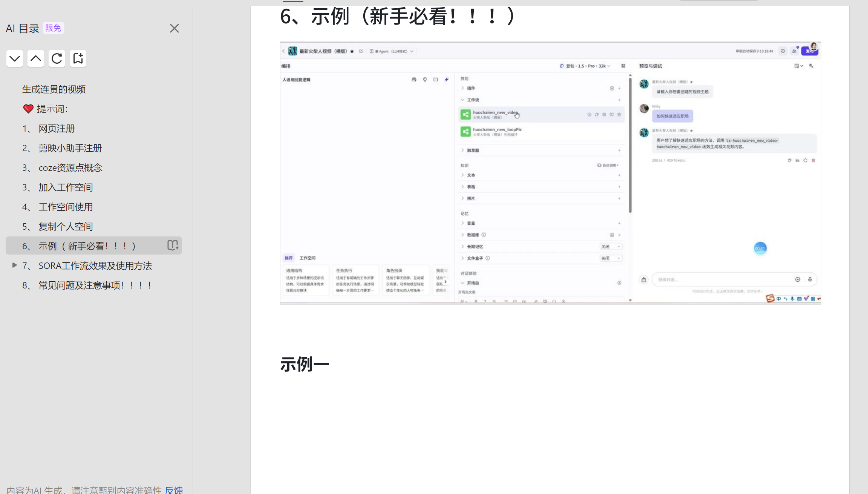868x494 pixels.
Task: Click the microphone icon in the chat input
Action: click(x=810, y=279)
